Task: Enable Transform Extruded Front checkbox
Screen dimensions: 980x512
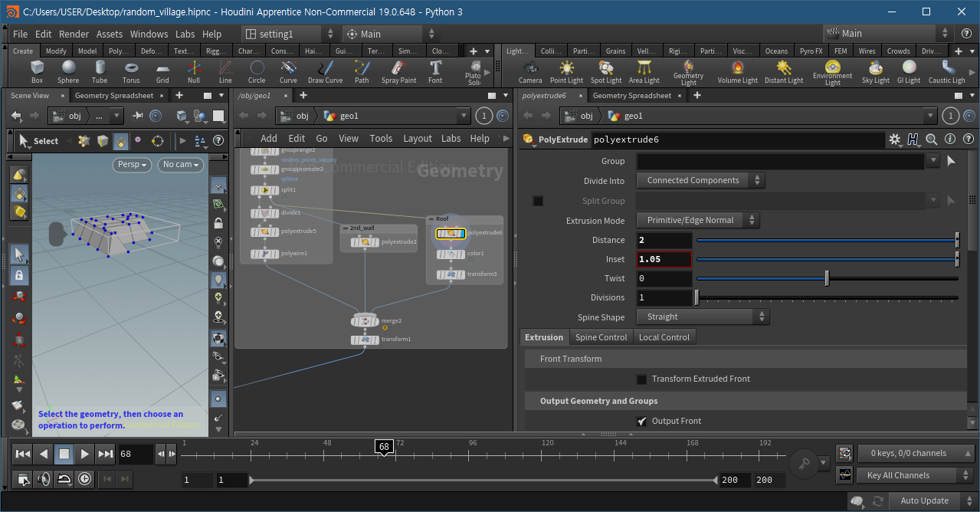Action: (x=641, y=379)
